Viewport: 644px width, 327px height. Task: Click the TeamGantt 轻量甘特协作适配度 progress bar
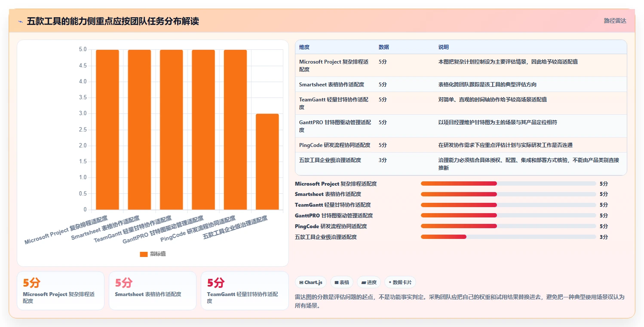(x=509, y=205)
